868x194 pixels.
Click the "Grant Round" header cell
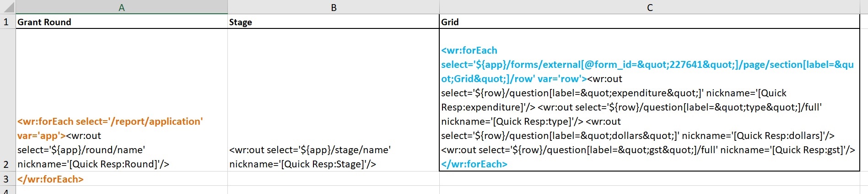pyautogui.click(x=121, y=22)
